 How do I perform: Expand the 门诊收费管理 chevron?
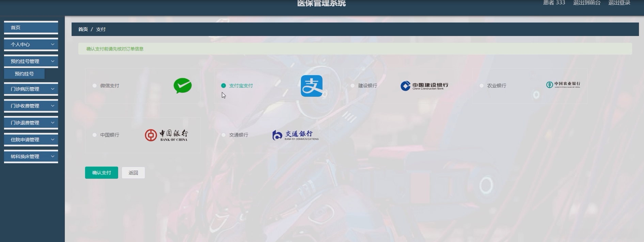click(x=52, y=106)
